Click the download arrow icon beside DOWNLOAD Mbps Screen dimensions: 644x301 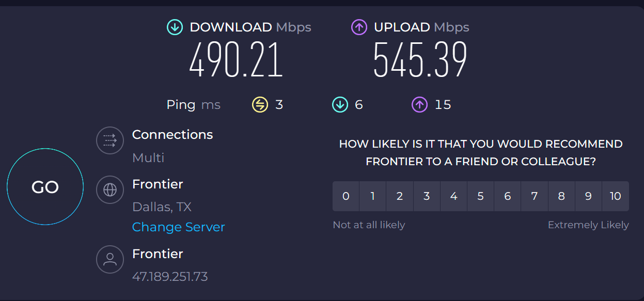pyautogui.click(x=175, y=27)
